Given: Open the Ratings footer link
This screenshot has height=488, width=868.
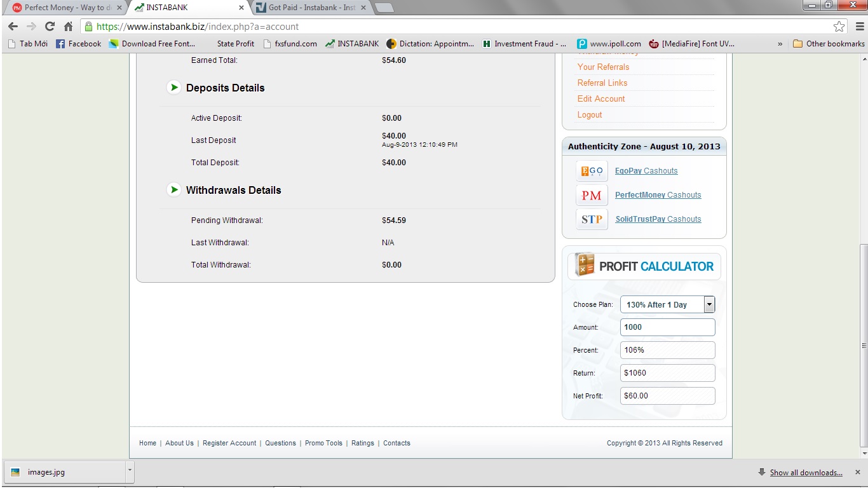Looking at the screenshot, I should 363,443.
